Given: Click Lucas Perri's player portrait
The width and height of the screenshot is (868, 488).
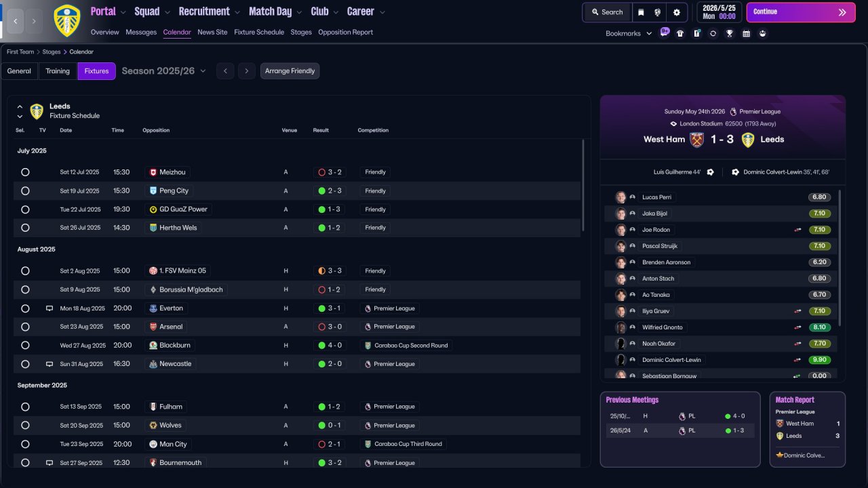Looking at the screenshot, I should coord(620,197).
